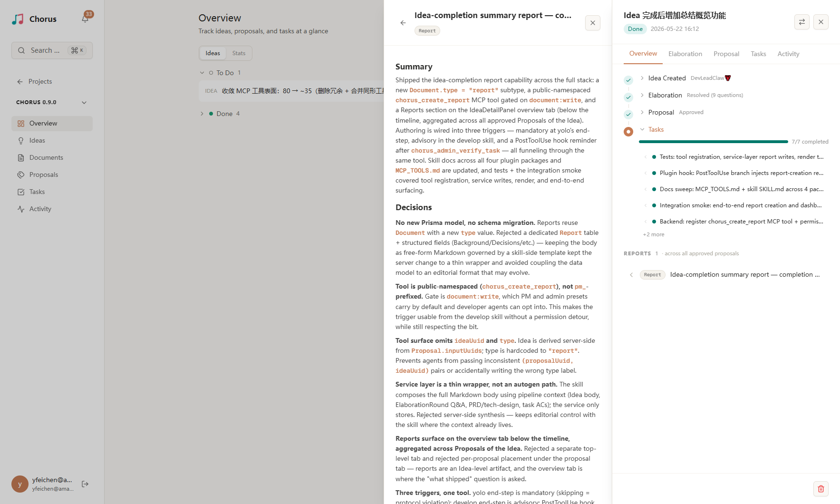This screenshot has width=840, height=504.
Task: Switch to the Proposal tab
Action: [726, 54]
